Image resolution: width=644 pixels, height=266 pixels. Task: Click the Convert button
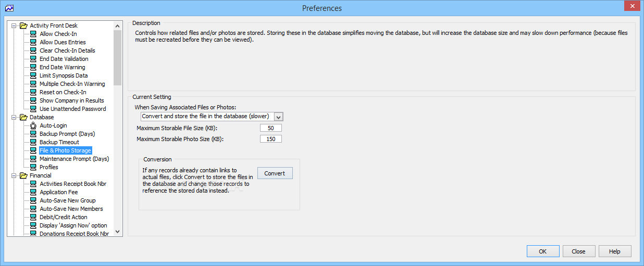275,173
